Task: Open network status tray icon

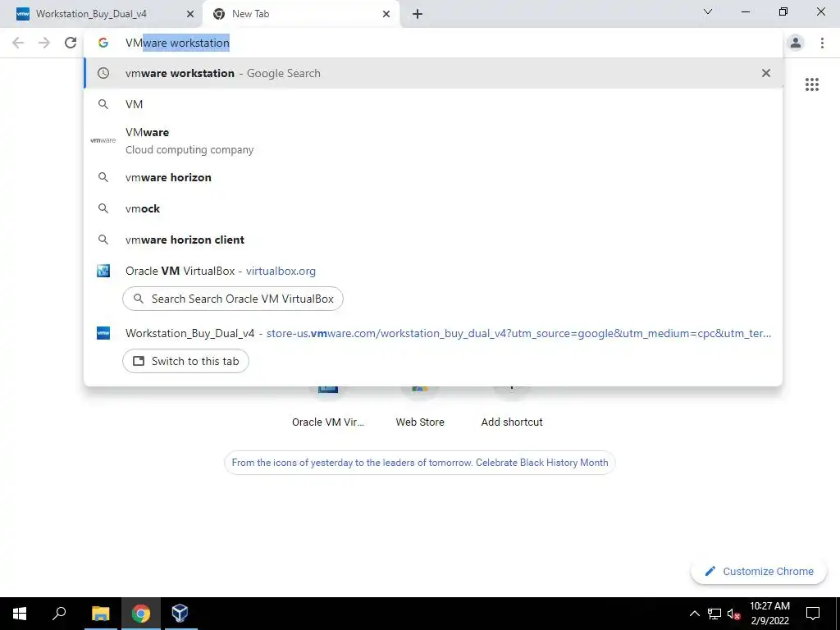Action: click(x=714, y=614)
